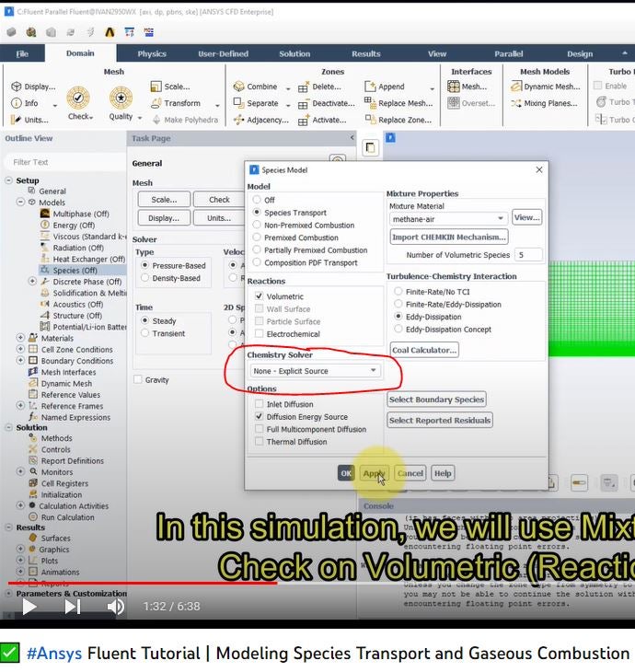Screen dimensions: 635x672
Task: Expand the Monitors tree node
Action: 20,471
